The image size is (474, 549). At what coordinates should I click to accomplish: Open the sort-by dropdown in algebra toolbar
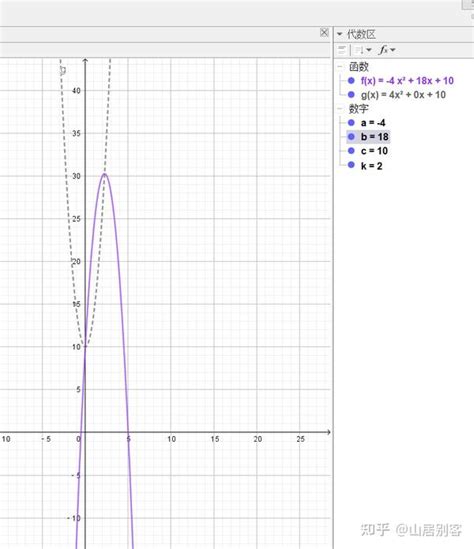[362, 50]
